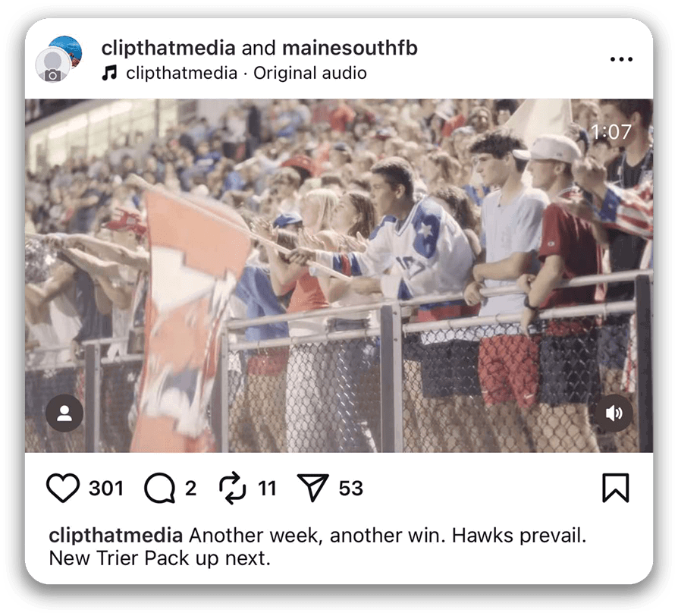Viewport: 678px width, 616px height.
Task: Open comments via speech bubble icon
Action: [x=159, y=488]
